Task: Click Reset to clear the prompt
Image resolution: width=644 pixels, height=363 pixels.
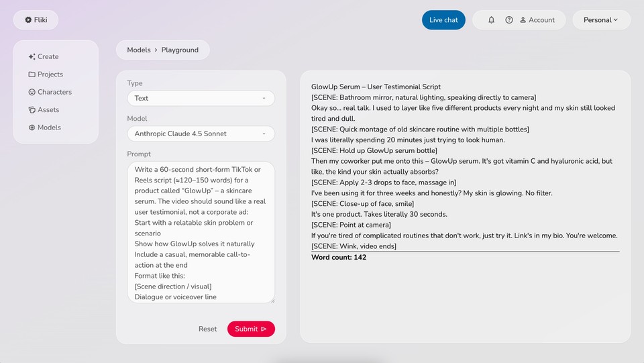Action: point(207,329)
